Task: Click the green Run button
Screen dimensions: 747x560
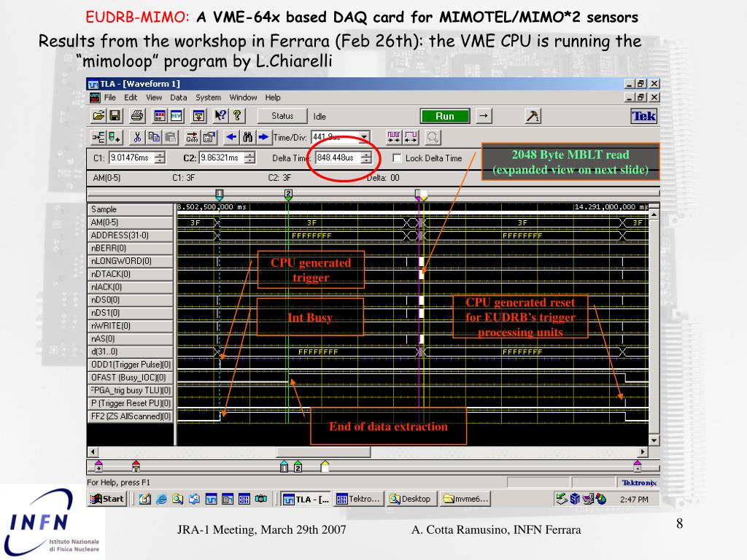Action: (x=445, y=116)
